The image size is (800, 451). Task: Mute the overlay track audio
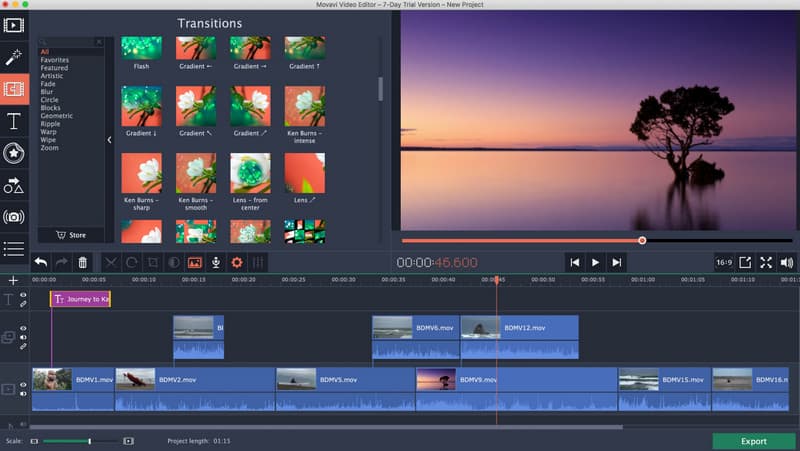(23, 337)
